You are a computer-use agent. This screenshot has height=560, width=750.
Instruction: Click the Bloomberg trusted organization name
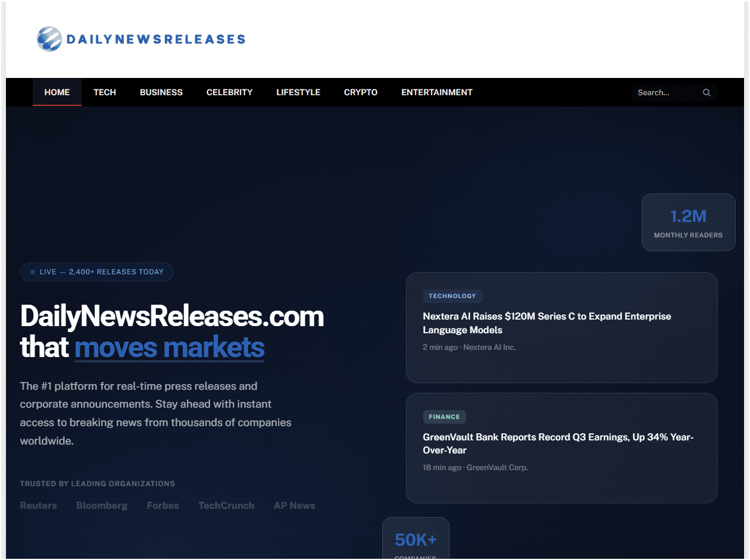tap(102, 505)
